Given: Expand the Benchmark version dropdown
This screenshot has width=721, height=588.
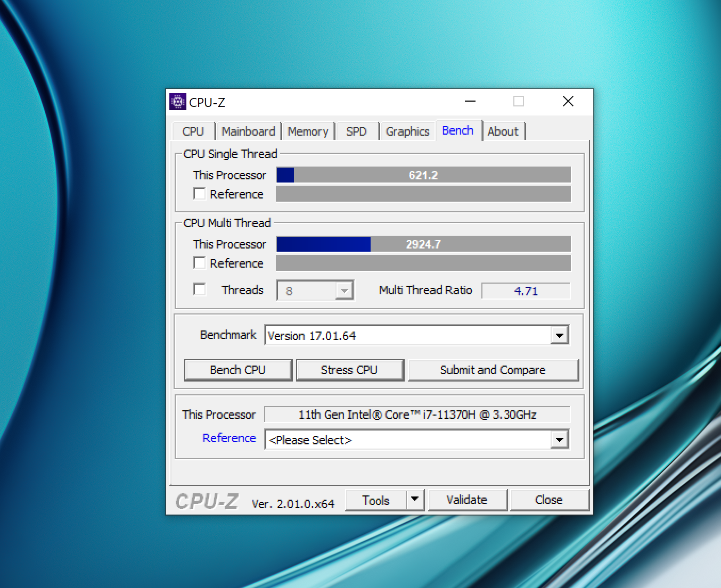Looking at the screenshot, I should [x=559, y=335].
